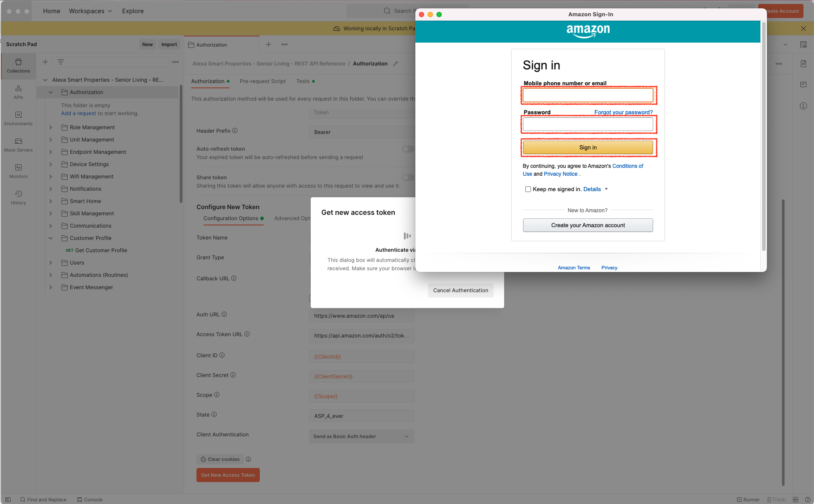Open the Conditions of Use link
This screenshot has height=504, width=814.
pos(628,166)
